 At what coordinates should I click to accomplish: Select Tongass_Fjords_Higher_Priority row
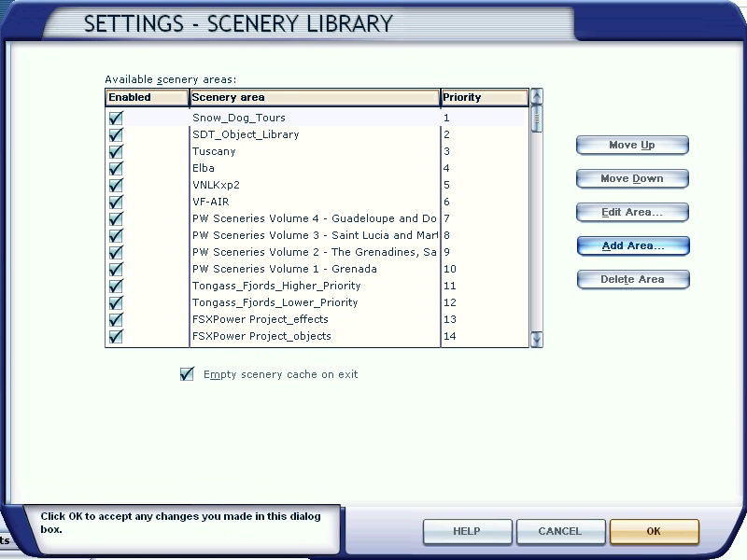point(275,286)
